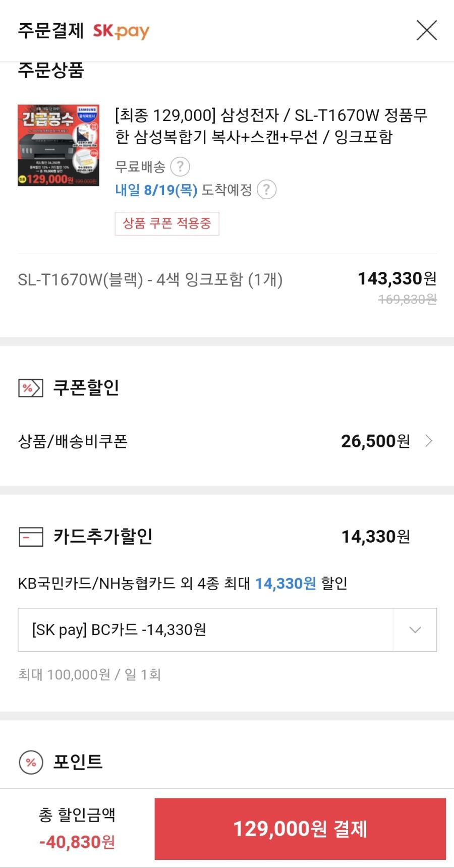Pay with the 129,000원 결제 button
454x868 pixels.
click(x=300, y=829)
